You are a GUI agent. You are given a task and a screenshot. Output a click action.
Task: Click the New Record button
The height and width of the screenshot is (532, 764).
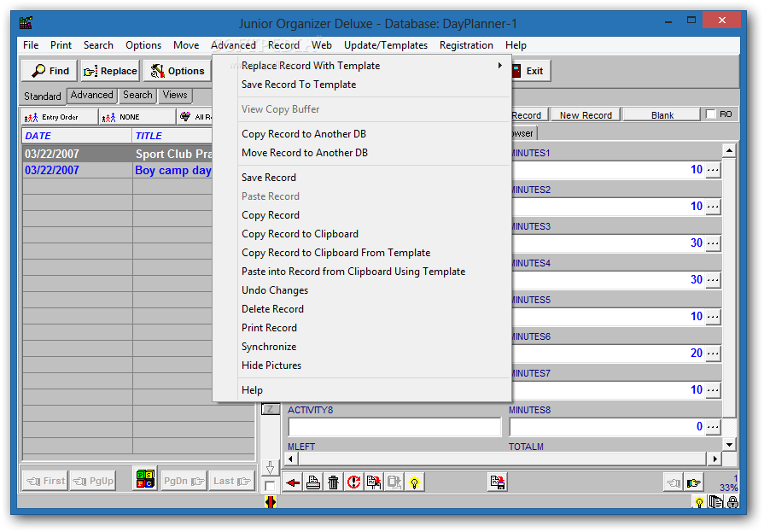point(586,115)
